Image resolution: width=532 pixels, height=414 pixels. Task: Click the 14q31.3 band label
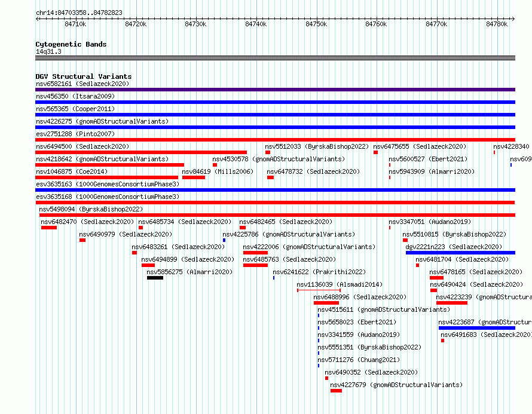click(48, 51)
